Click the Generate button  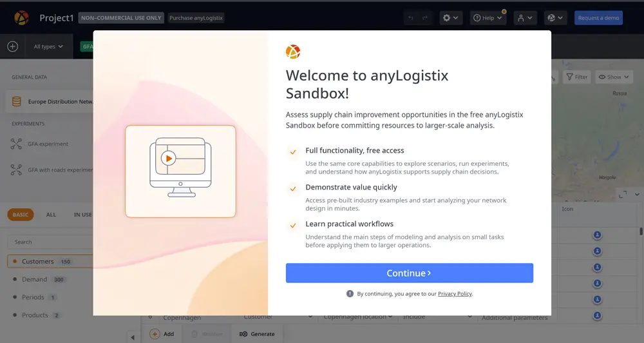(257, 334)
